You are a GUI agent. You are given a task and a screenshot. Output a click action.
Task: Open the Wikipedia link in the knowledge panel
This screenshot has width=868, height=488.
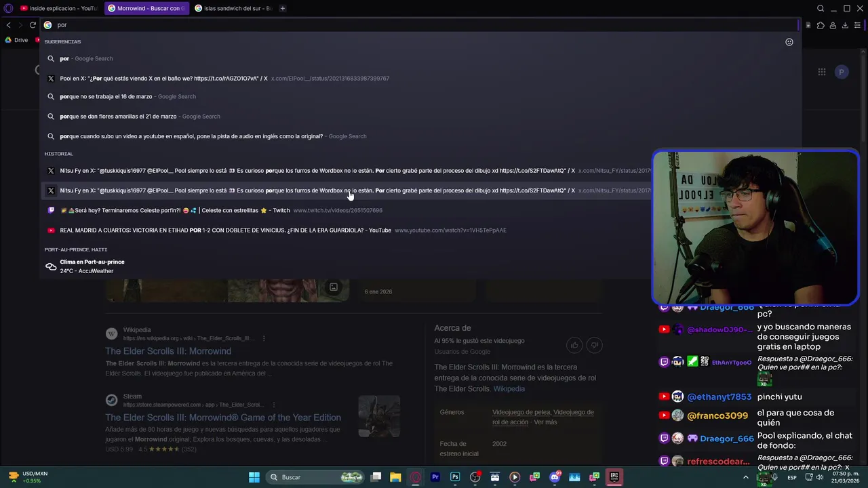click(509, 389)
